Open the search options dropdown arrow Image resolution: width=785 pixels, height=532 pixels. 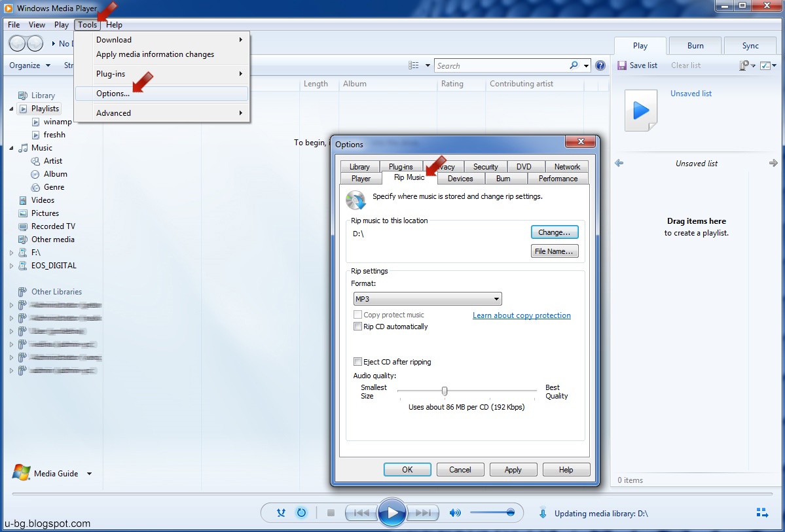click(x=586, y=65)
